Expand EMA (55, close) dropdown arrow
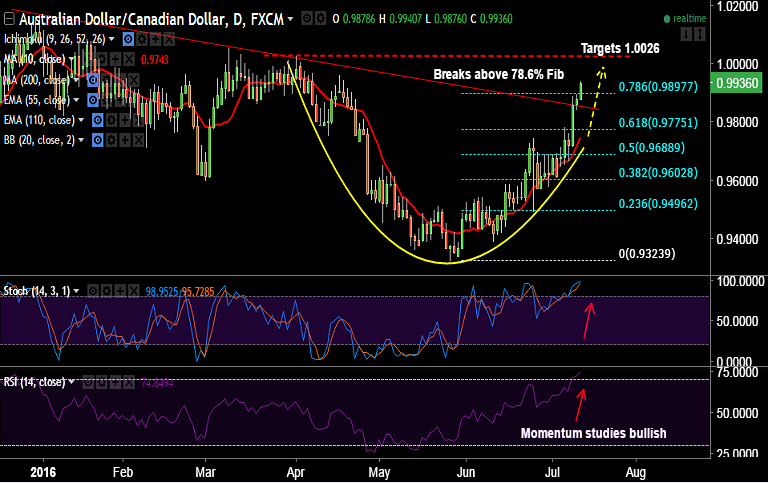 coord(76,100)
